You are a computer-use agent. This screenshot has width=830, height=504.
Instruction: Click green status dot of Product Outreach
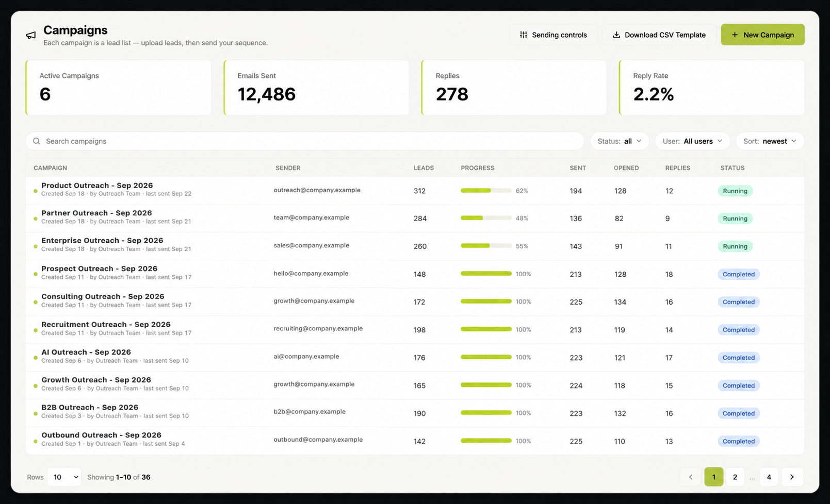36,191
